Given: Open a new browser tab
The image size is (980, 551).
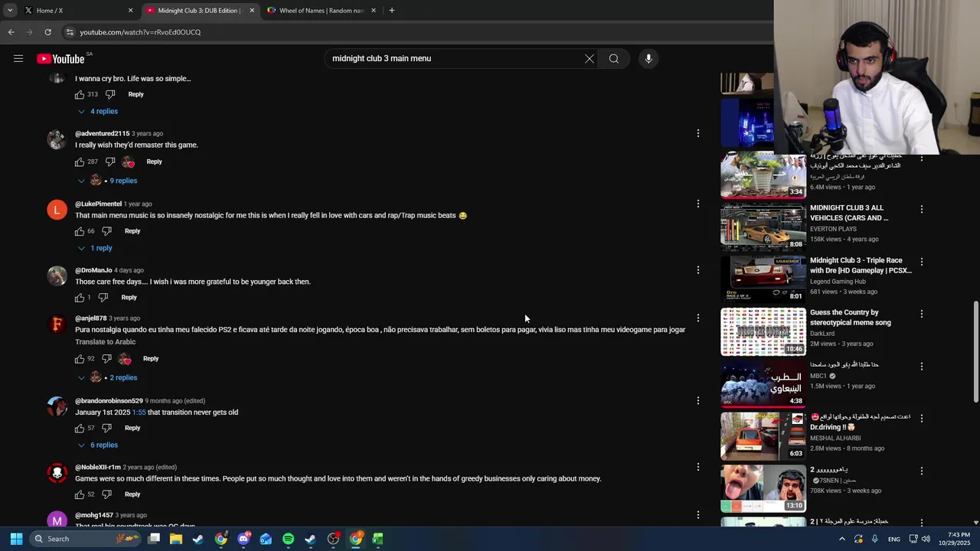Looking at the screenshot, I should click(x=392, y=11).
